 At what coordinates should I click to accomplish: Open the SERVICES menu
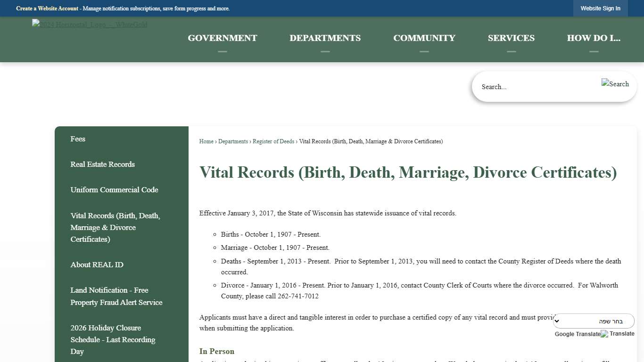coord(511,38)
